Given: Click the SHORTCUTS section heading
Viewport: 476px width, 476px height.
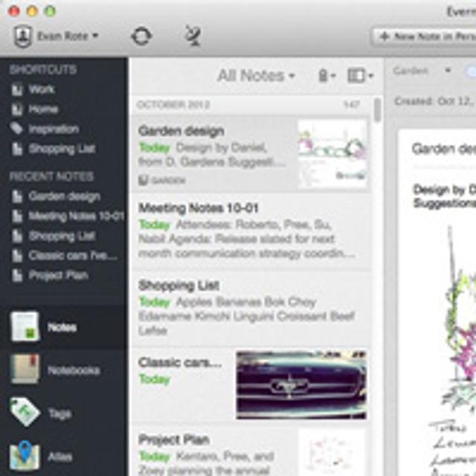Looking at the screenshot, I should pyautogui.click(x=43, y=70).
